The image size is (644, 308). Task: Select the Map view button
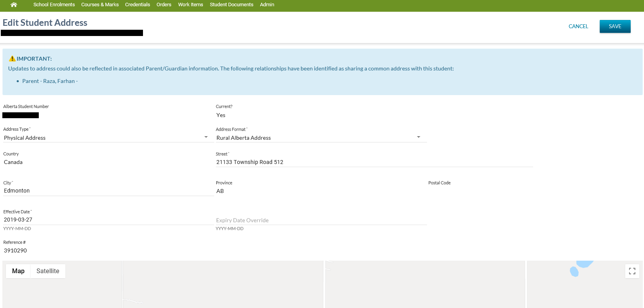(x=18, y=271)
